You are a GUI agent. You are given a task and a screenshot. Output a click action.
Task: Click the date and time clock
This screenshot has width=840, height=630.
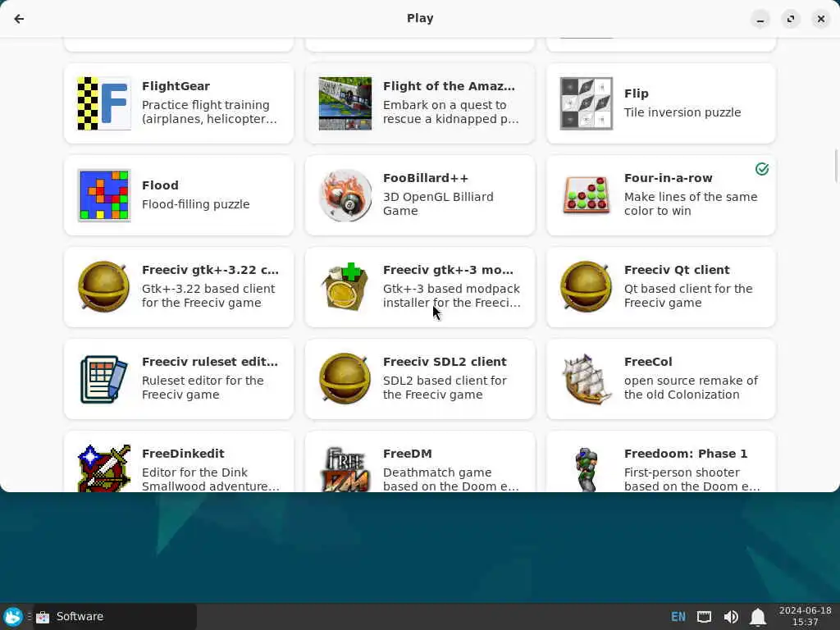pyautogui.click(x=806, y=617)
